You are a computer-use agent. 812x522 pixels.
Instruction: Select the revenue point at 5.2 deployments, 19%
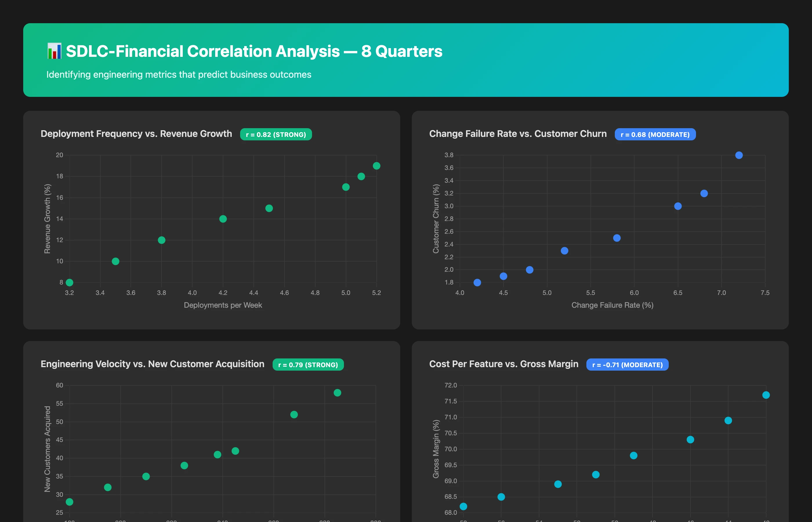[x=376, y=166]
